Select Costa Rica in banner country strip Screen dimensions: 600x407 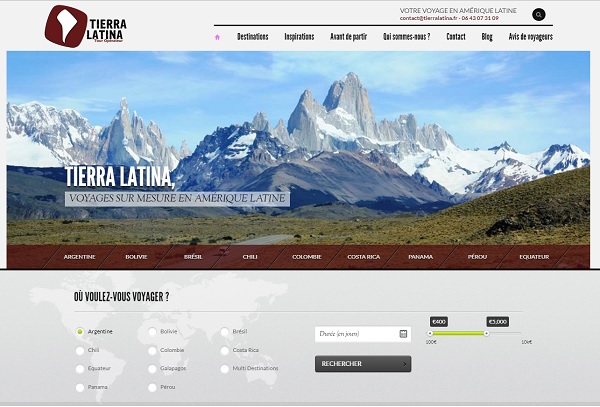pyautogui.click(x=363, y=257)
